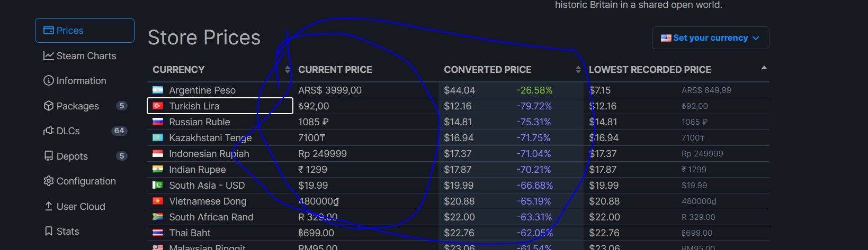Viewport: 868px width, 250px height.
Task: Select the Vietnamese Dong currency name
Action: [208, 201]
